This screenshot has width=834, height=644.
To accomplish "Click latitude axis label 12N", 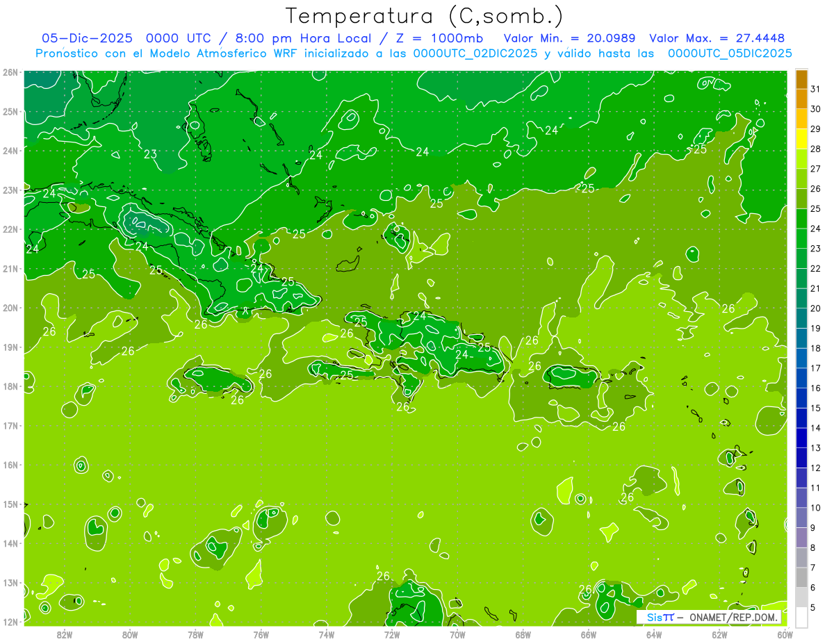I will pyautogui.click(x=10, y=622).
